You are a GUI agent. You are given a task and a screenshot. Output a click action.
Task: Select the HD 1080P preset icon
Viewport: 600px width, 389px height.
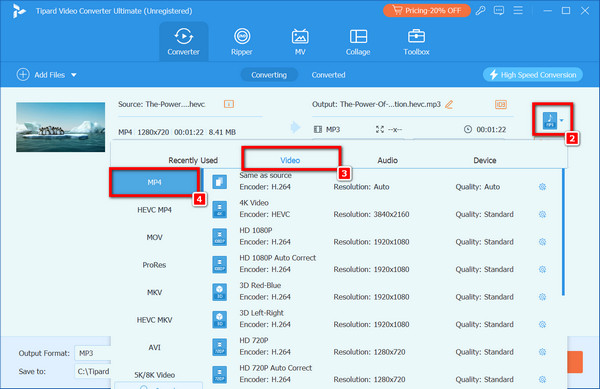click(x=220, y=237)
